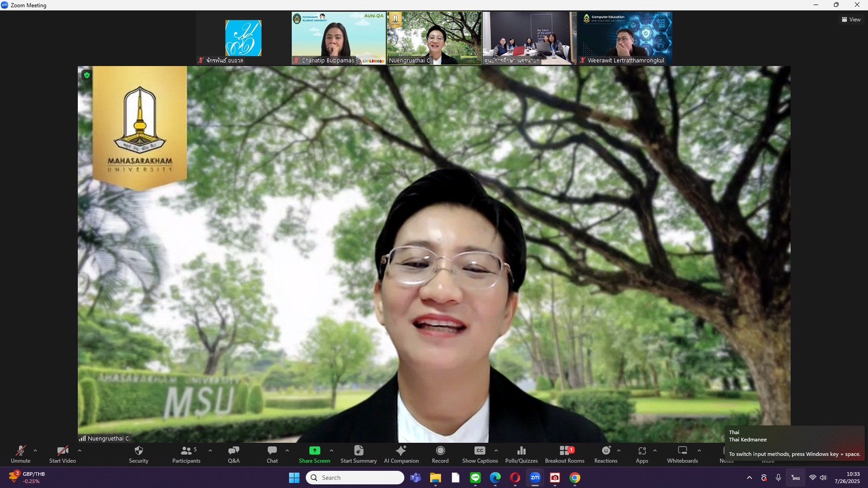Open the red camera app in taskbar
The image size is (868, 488).
coord(555,478)
